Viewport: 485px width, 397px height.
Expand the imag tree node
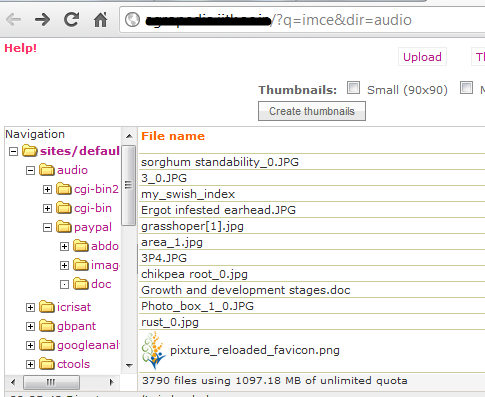[64, 266]
